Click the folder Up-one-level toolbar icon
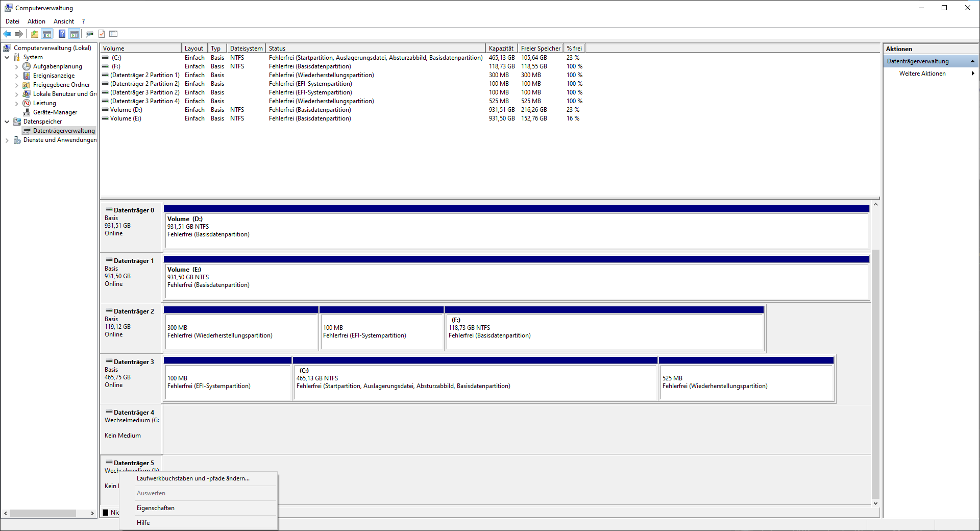This screenshot has height=531, width=980. (34, 34)
